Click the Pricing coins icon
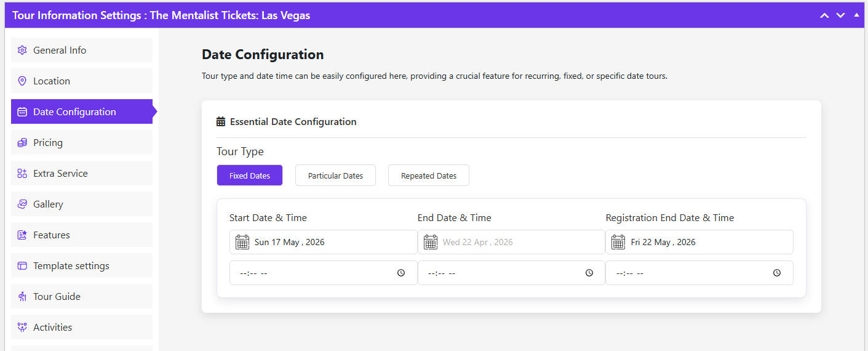The height and width of the screenshot is (351, 868). 22,142
